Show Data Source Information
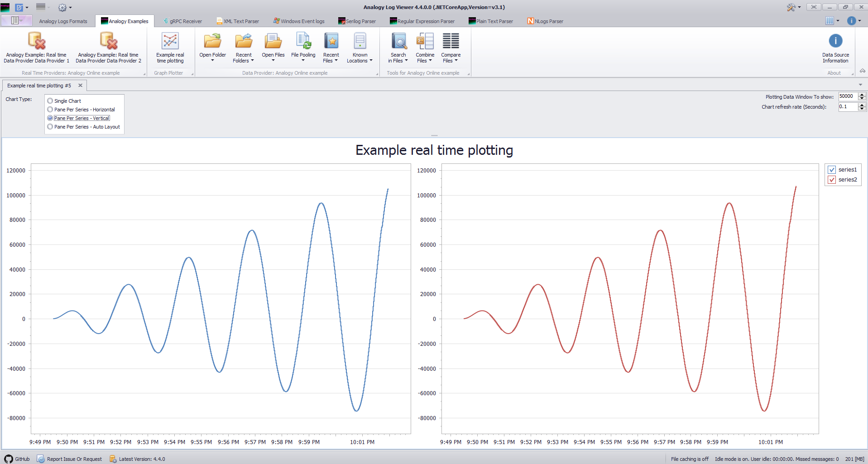The height and width of the screenshot is (464, 868). pyautogui.click(x=835, y=48)
